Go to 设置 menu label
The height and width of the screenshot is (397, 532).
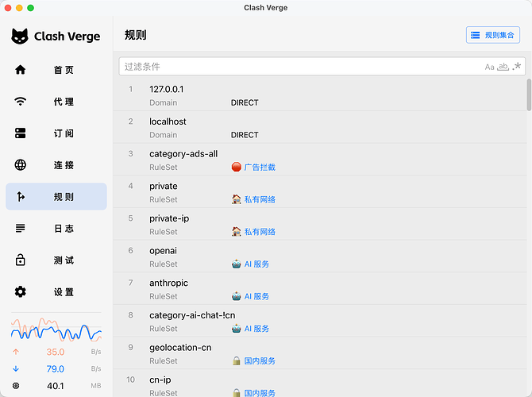pyautogui.click(x=64, y=292)
